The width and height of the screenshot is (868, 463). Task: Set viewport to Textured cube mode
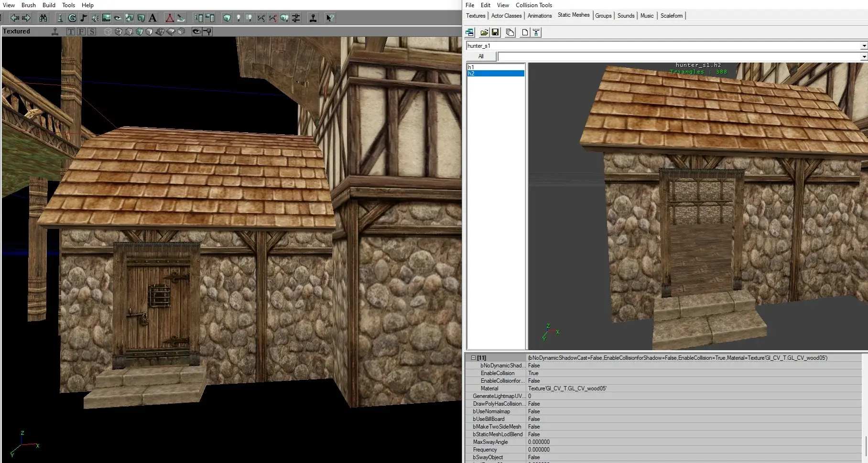pyautogui.click(x=140, y=32)
